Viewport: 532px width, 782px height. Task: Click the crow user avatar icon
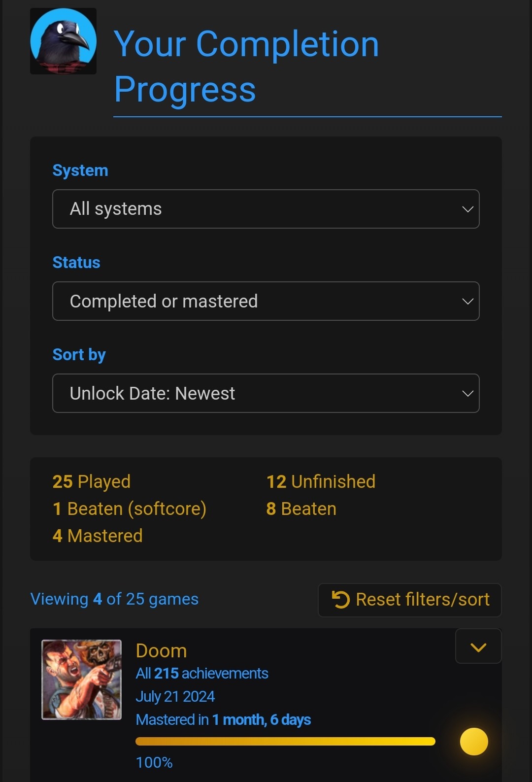pyautogui.click(x=63, y=41)
